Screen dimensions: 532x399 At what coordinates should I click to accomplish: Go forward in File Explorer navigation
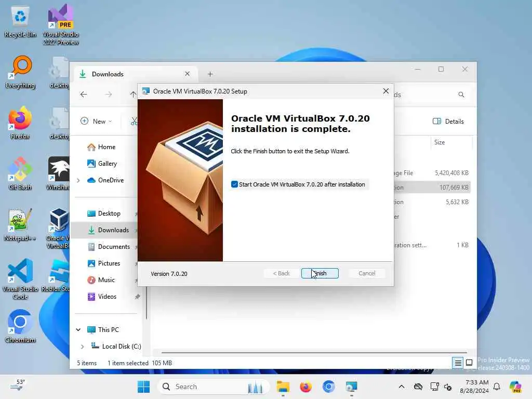(108, 95)
